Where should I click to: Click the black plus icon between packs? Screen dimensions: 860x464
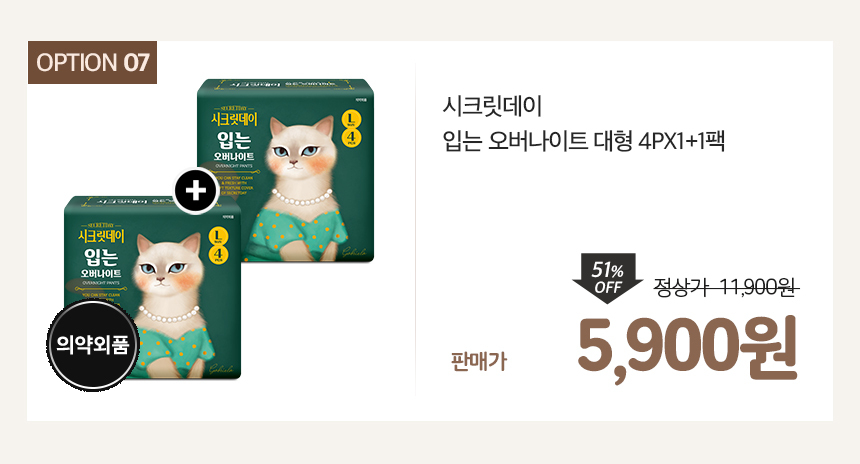196,191
